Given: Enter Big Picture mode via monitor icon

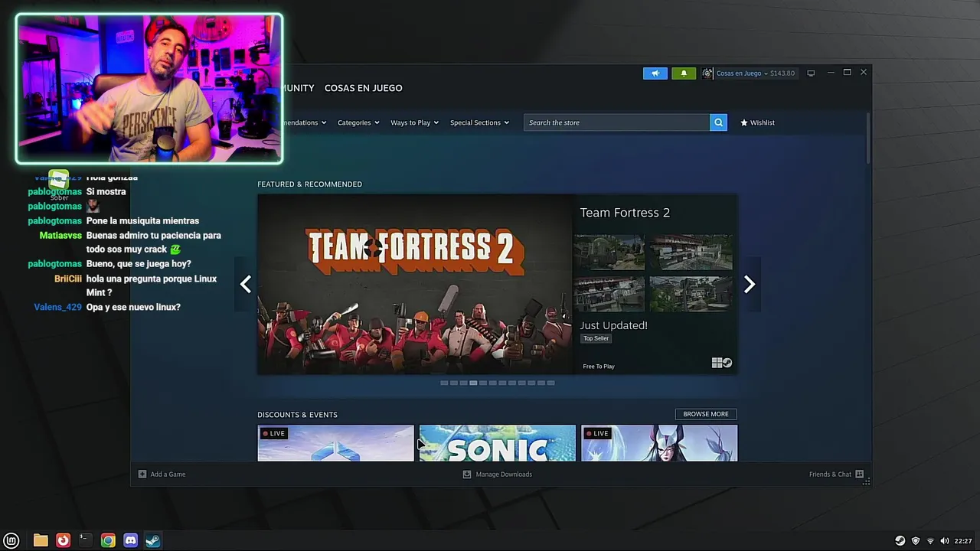Looking at the screenshot, I should tap(811, 73).
